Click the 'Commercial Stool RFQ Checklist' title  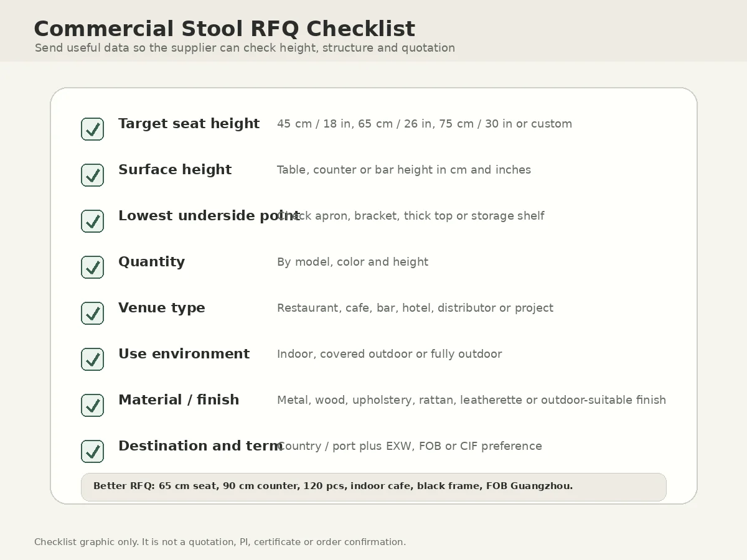coord(224,29)
